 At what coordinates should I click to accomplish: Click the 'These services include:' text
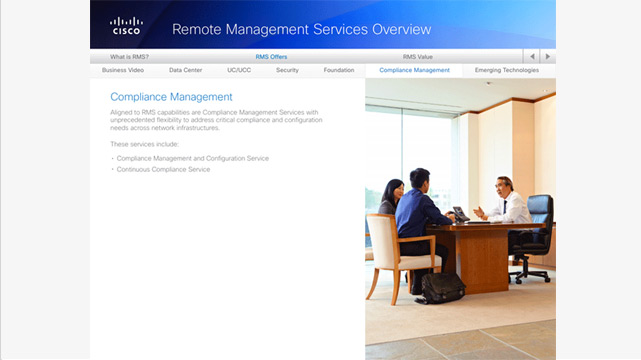(x=144, y=144)
